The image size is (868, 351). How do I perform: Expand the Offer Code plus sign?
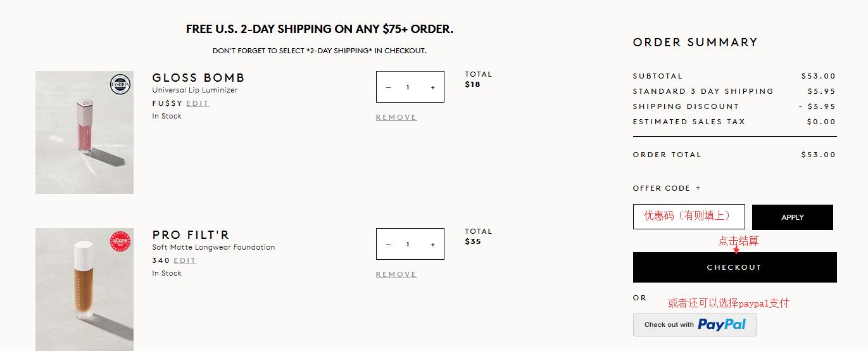698,188
